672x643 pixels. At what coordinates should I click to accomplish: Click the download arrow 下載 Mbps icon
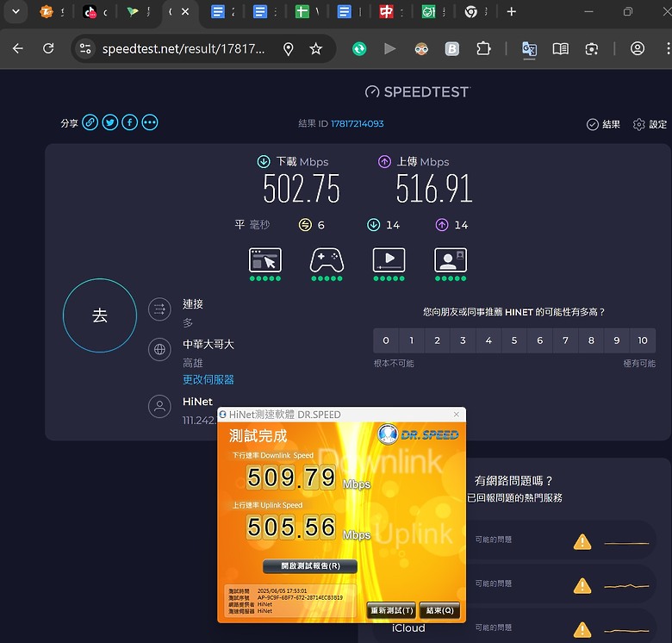pos(264,161)
